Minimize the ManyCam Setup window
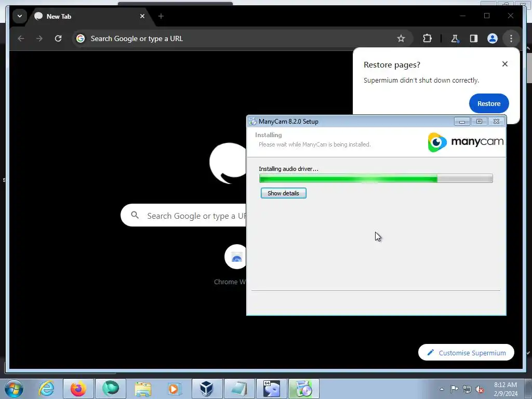 click(462, 122)
